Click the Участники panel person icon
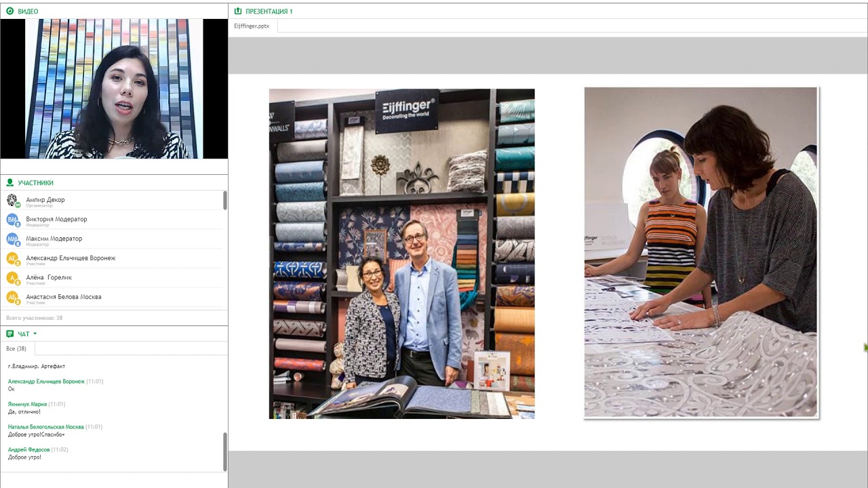The image size is (868, 488). pos(10,182)
